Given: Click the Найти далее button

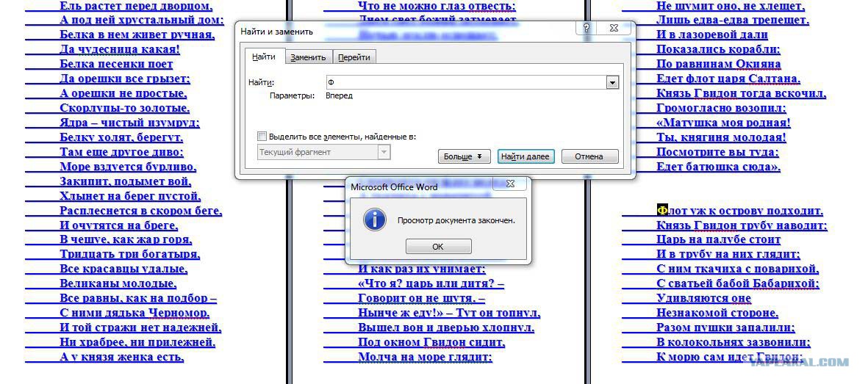Looking at the screenshot, I should coord(526,156).
